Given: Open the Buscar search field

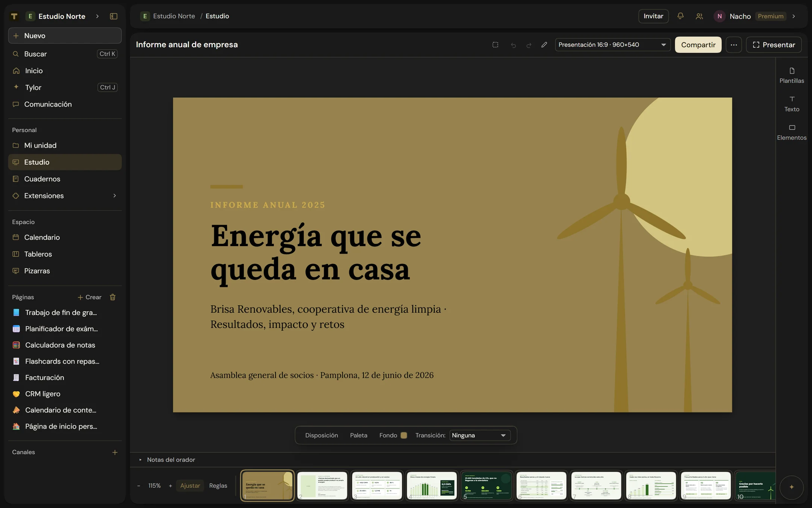Looking at the screenshot, I should point(65,54).
